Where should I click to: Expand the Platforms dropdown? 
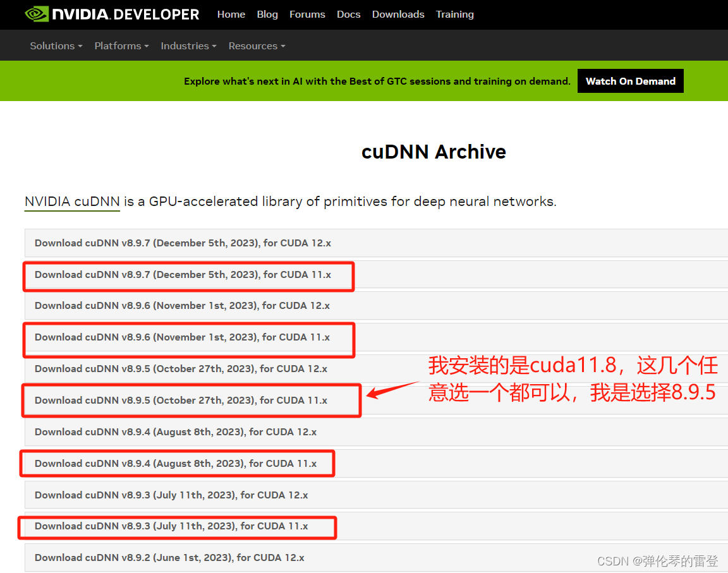tap(121, 46)
